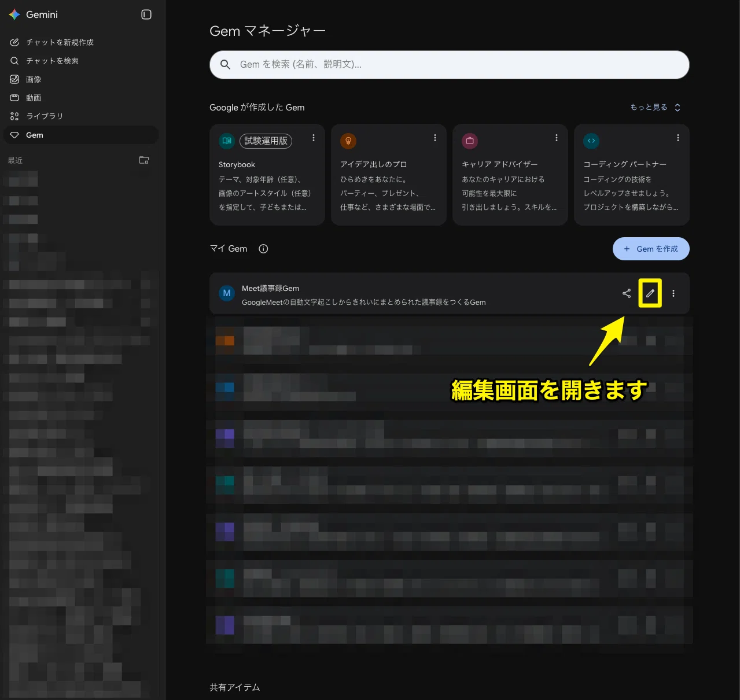Open the Storybook Gem card

(x=267, y=174)
